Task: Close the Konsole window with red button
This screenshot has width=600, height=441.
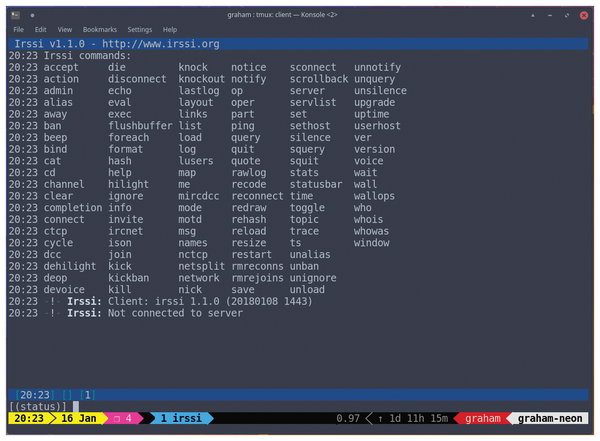Action: click(584, 15)
